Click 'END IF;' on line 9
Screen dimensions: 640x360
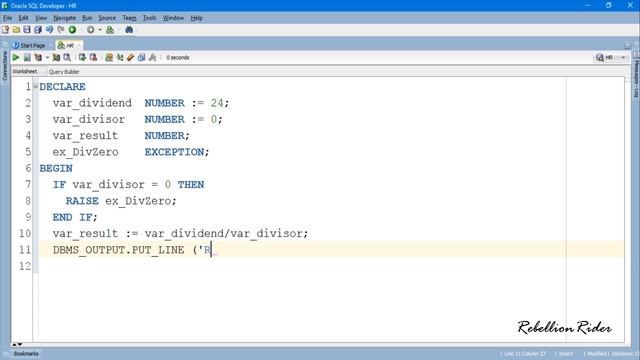click(x=75, y=217)
